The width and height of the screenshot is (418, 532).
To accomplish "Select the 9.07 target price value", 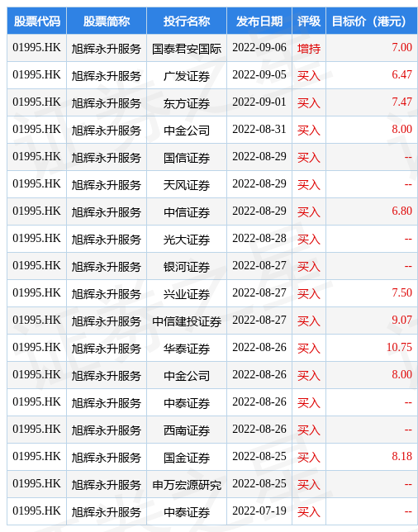I will [401, 320].
